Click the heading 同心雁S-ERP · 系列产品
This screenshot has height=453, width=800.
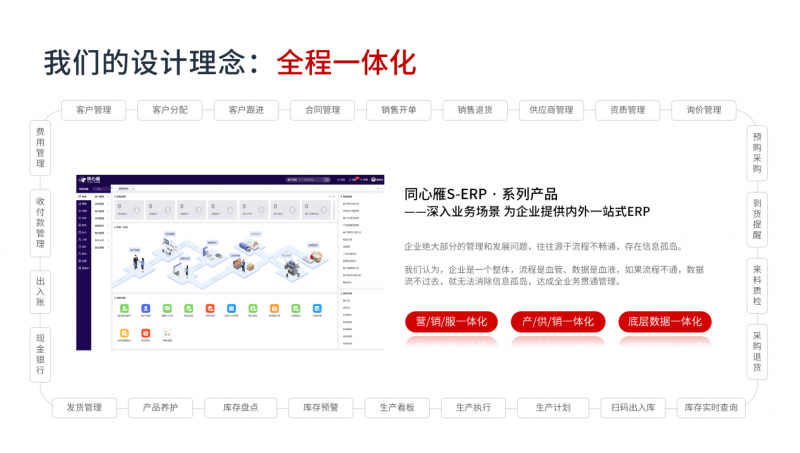(x=481, y=194)
